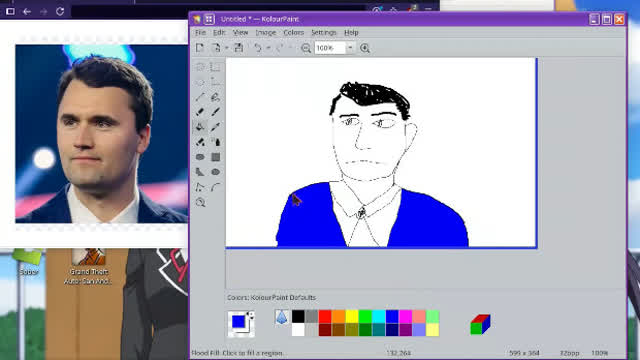This screenshot has height=360, width=640.
Task: Click the Save toolbar icon
Action: tap(239, 48)
